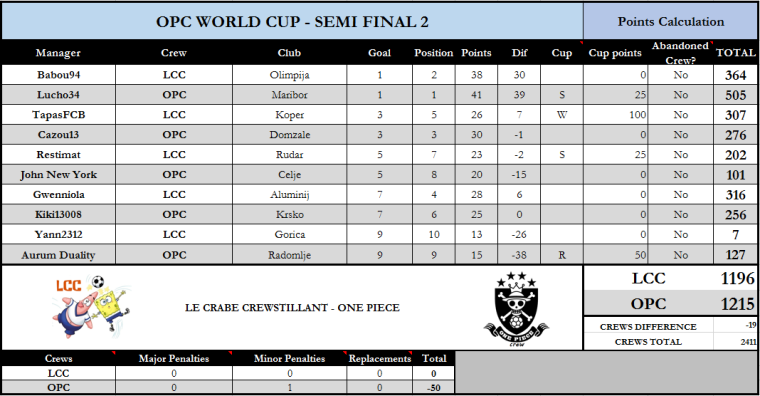Click the LCC SpongeBob crew logo

click(92, 307)
